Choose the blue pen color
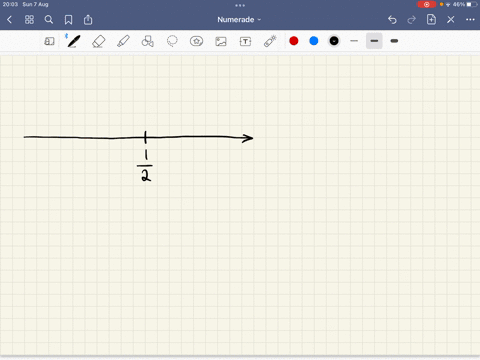This screenshot has height=360, width=480. (314, 41)
